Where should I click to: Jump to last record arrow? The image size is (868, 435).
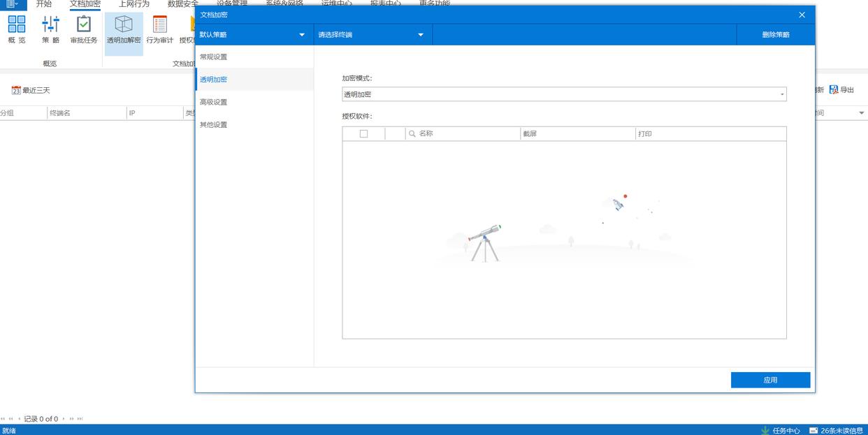(80, 419)
